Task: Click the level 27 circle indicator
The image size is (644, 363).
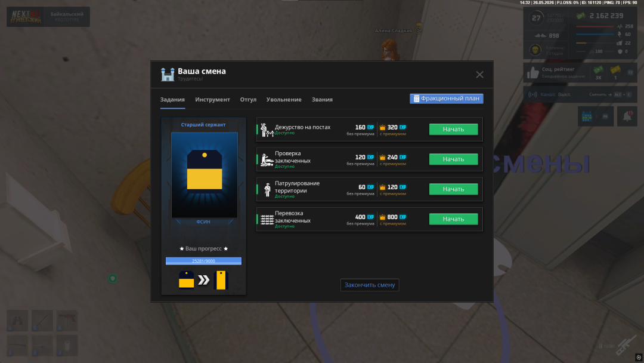Action: click(536, 18)
